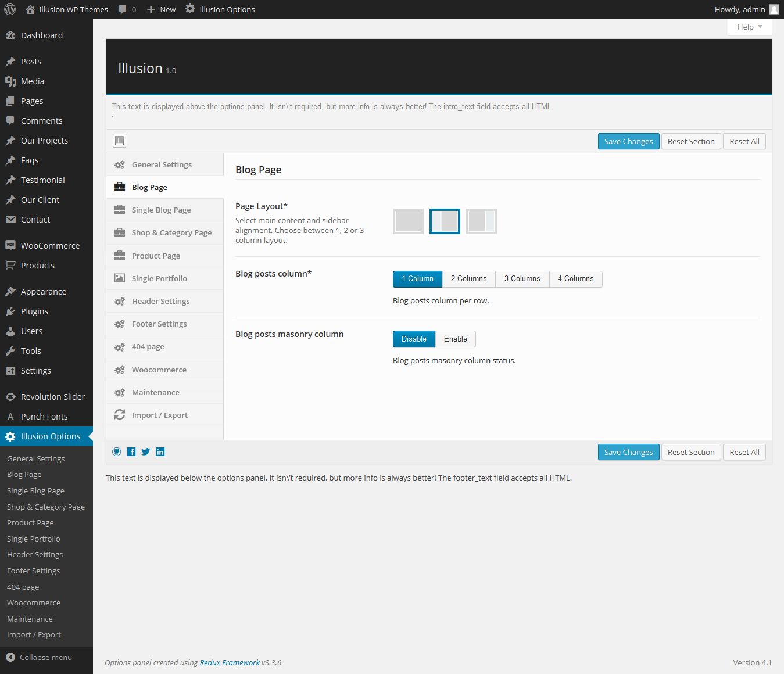Set blog posts to 1 Column
Image resolution: width=784 pixels, height=674 pixels.
coord(417,279)
